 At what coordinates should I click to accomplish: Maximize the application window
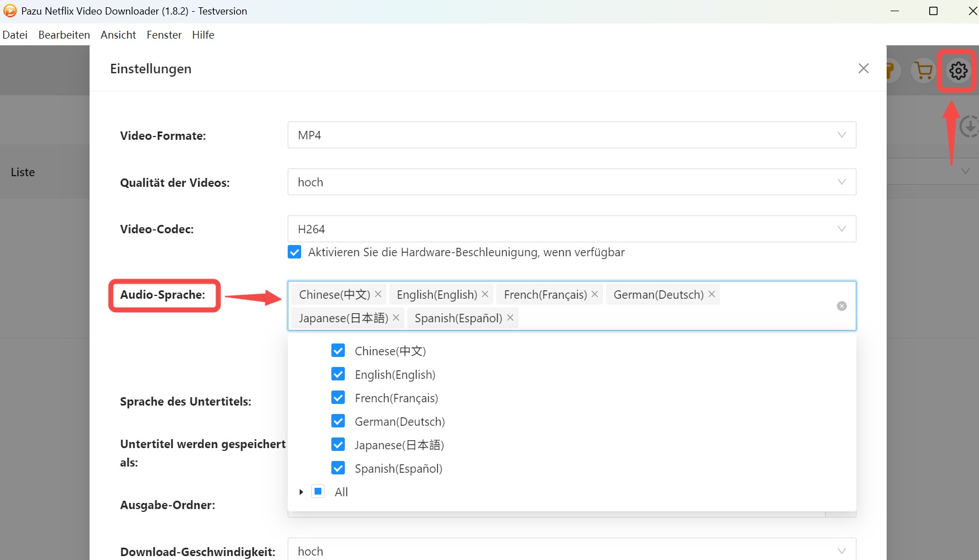(x=933, y=11)
